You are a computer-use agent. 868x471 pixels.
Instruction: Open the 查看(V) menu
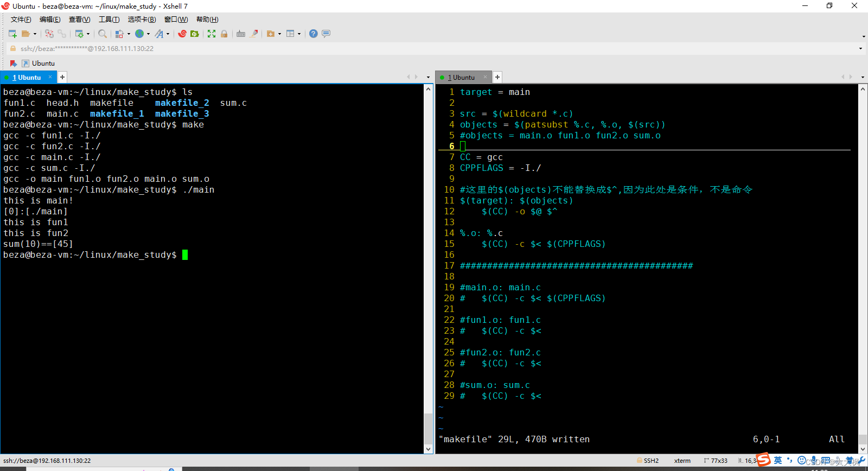(x=79, y=20)
